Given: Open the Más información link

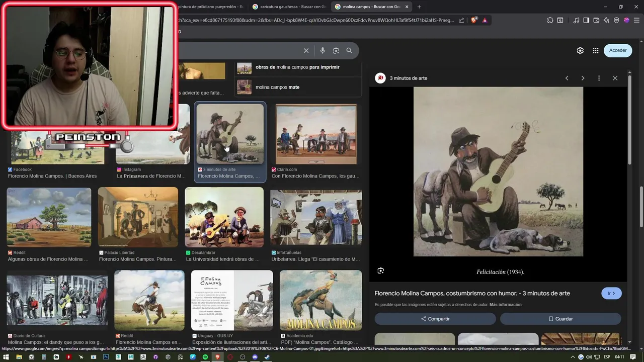Looking at the screenshot, I should click(505, 305).
